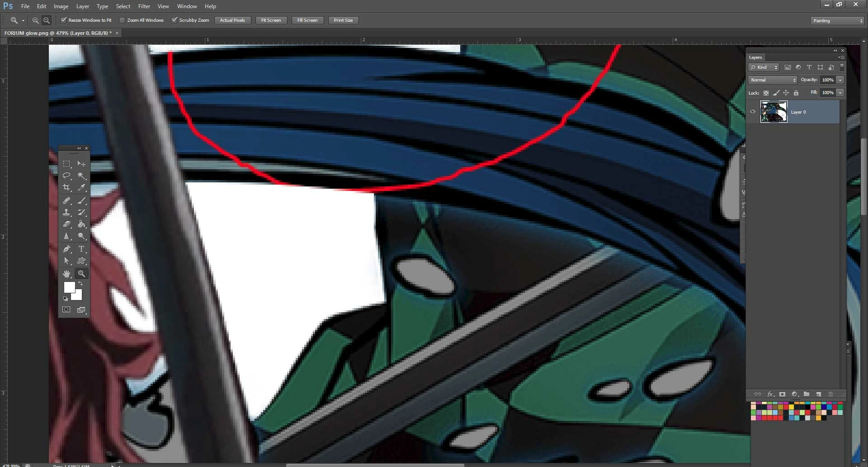The height and width of the screenshot is (467, 868).
Task: Select the Hand tool
Action: pyautogui.click(x=66, y=274)
